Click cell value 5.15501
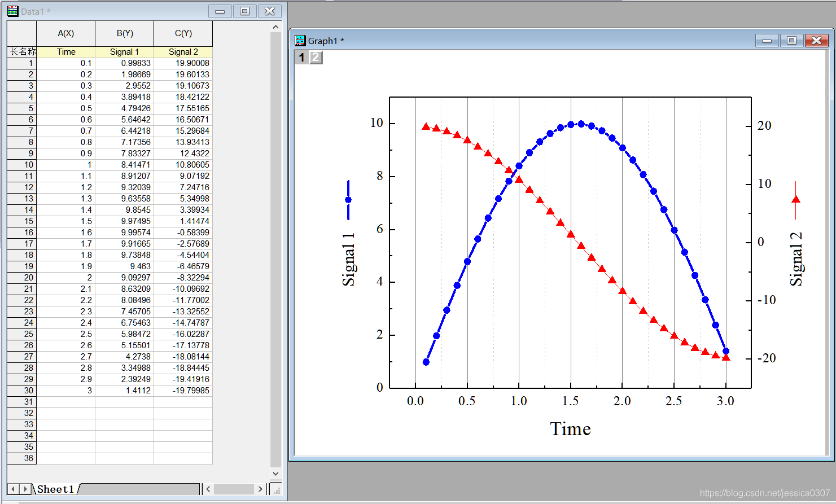Screen dimensions: 836x504 [125, 345]
